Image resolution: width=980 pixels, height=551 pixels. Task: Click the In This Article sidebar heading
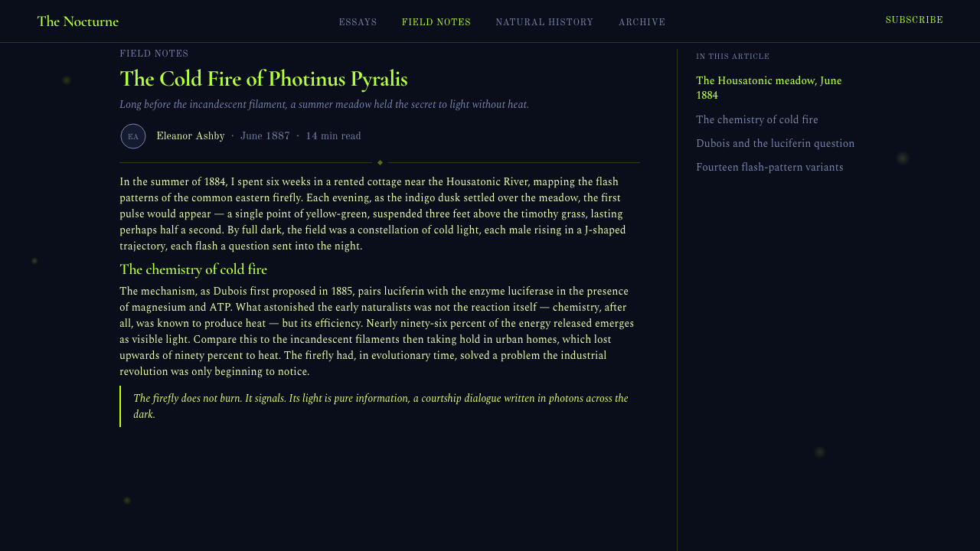733,57
